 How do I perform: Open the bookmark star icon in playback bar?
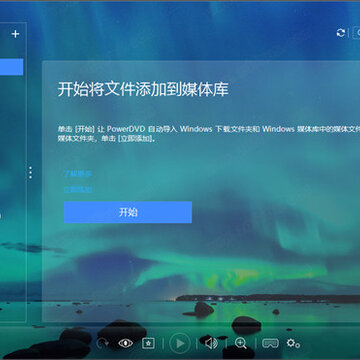[148, 343]
